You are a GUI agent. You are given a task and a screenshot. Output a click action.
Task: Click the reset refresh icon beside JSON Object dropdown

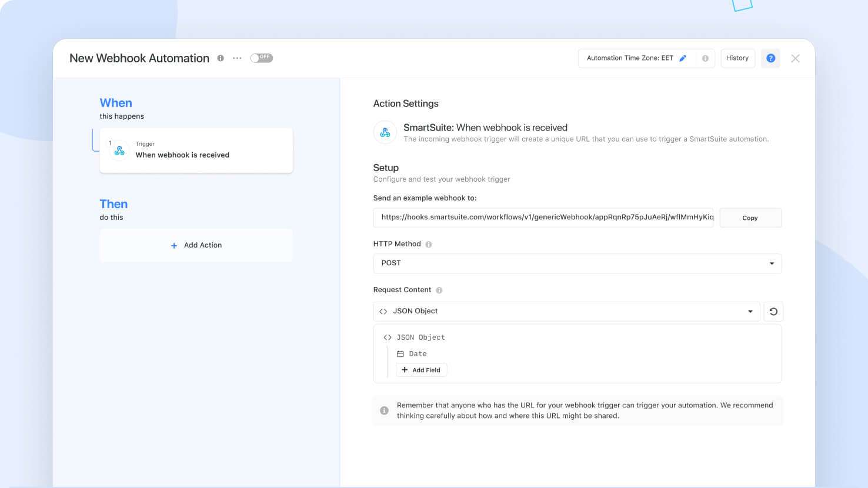tap(773, 312)
